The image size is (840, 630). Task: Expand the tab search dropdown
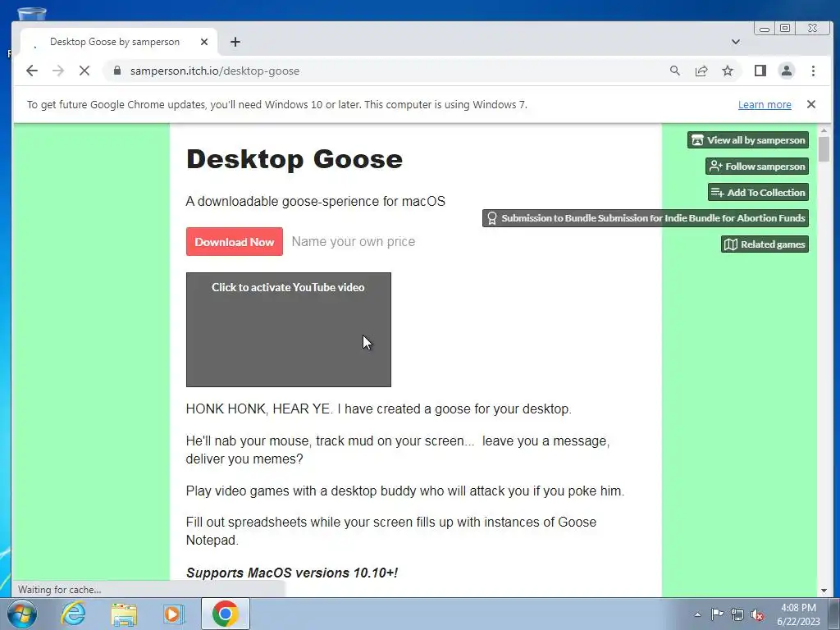tap(736, 42)
